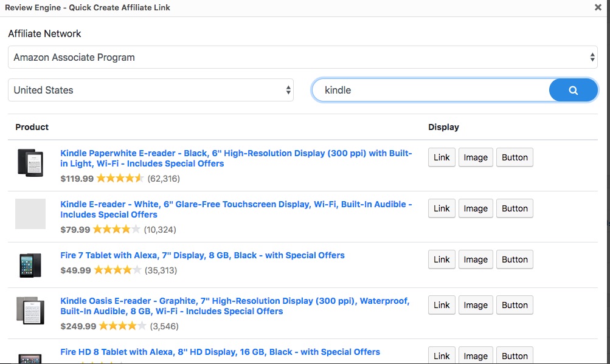This screenshot has width=610, height=364.
Task: Click Button display option for Kindle Paperwhite
Action: tap(515, 157)
